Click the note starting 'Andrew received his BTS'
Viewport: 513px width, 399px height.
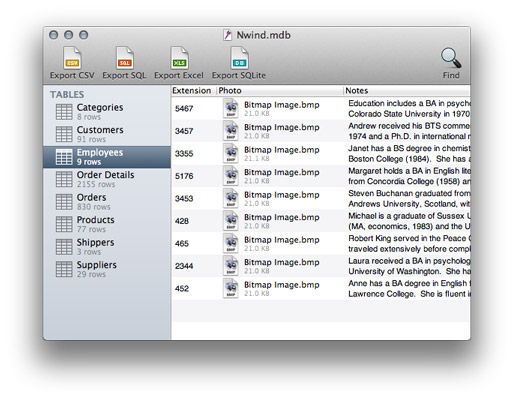[x=409, y=131]
